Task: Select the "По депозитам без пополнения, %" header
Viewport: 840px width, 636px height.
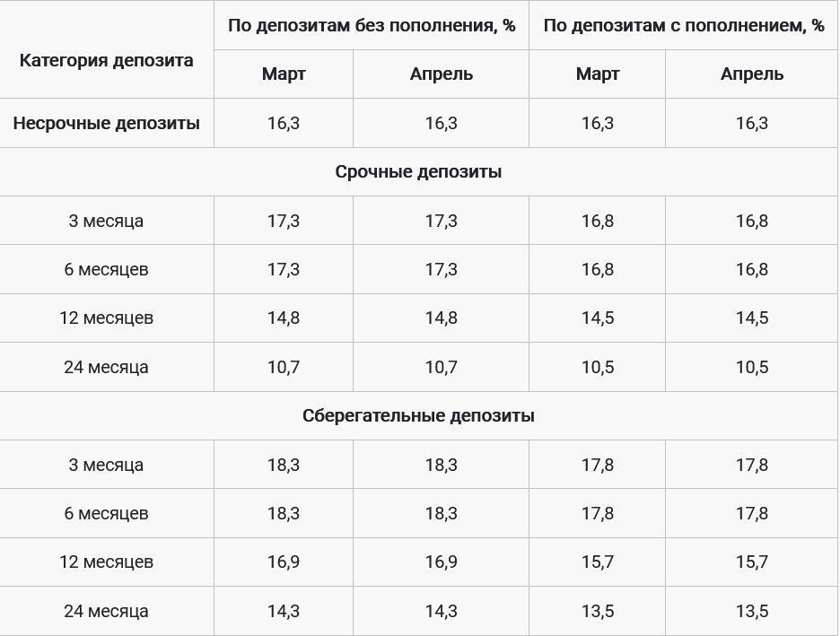Action: coord(372,25)
